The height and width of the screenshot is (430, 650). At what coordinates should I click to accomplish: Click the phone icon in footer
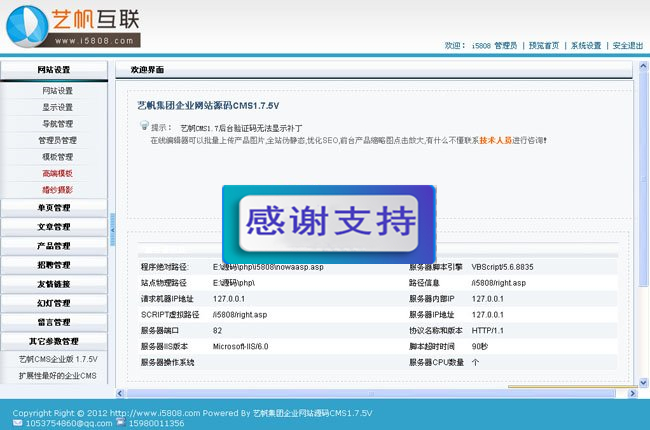(121, 422)
